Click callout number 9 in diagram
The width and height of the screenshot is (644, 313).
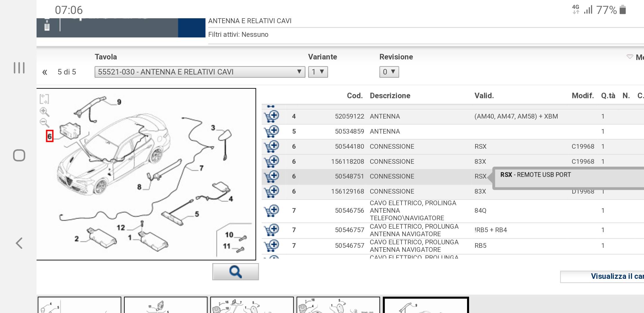coord(119,102)
